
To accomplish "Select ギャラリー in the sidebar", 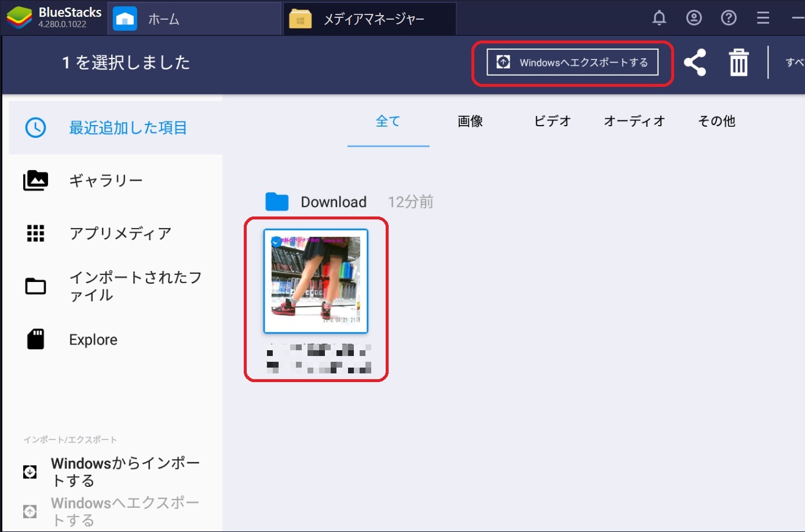I will pos(106,180).
